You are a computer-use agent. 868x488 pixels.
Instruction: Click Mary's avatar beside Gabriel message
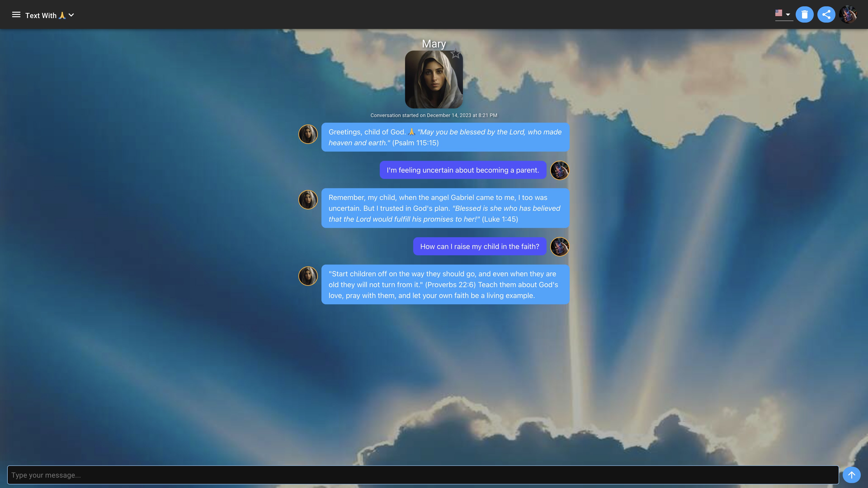(308, 200)
